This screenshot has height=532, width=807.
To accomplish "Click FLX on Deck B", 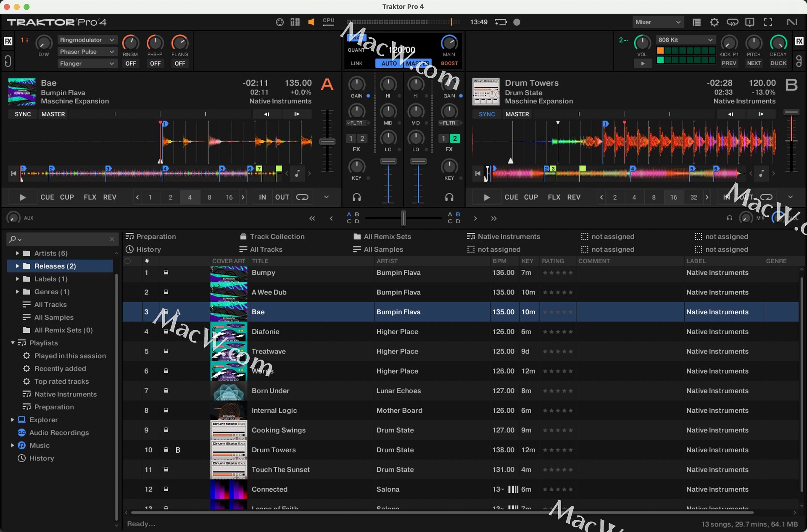I will [554, 197].
